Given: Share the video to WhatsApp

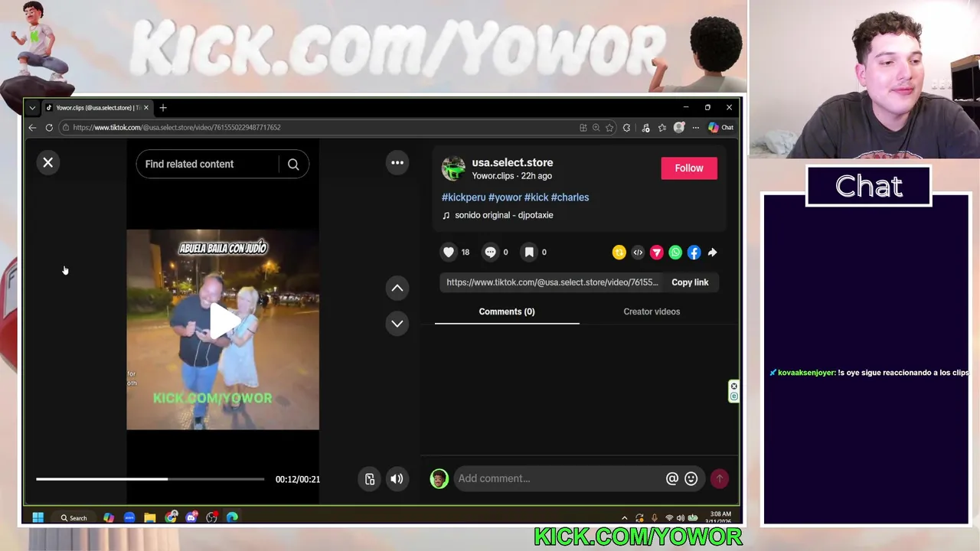Looking at the screenshot, I should [x=675, y=253].
